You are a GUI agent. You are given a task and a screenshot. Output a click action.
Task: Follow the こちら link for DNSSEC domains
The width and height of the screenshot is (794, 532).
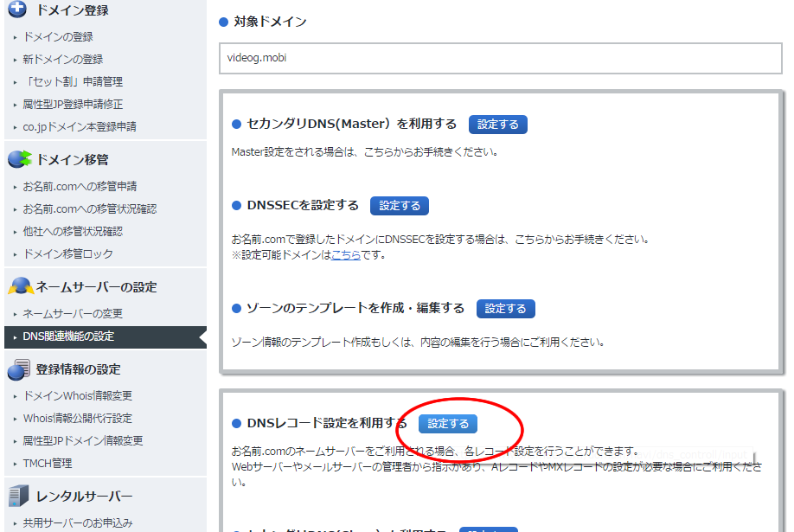(x=346, y=255)
